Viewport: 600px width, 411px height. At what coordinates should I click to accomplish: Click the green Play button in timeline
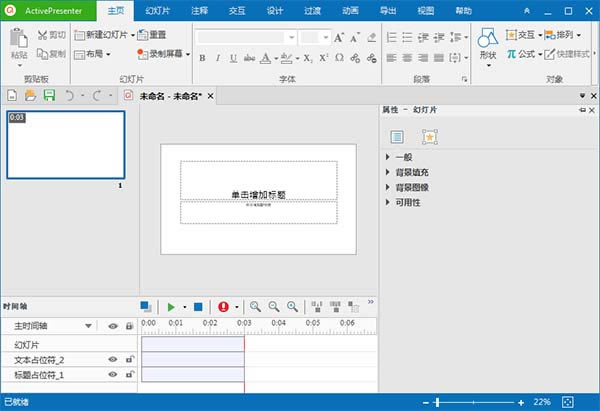pos(171,307)
